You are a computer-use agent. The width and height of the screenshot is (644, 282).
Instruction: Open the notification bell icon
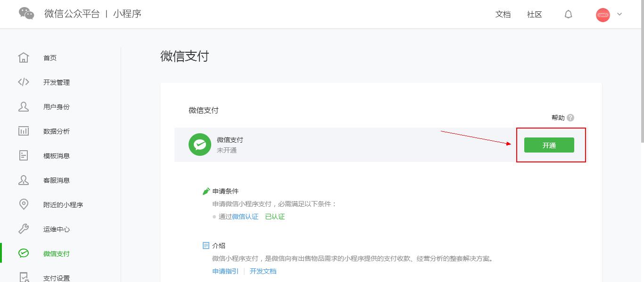click(568, 14)
